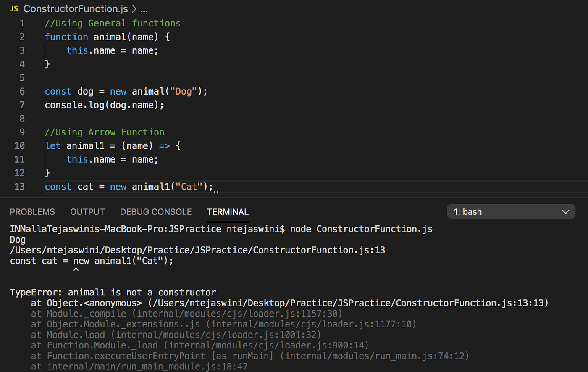Image resolution: width=588 pixels, height=372 pixels.
Task: Select the TERMINAL tab
Action: click(228, 212)
